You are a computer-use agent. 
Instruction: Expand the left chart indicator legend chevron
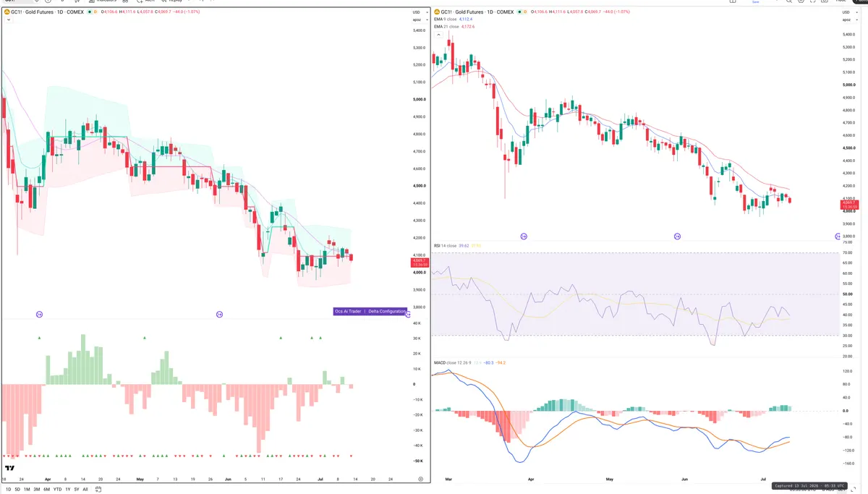[7, 20]
